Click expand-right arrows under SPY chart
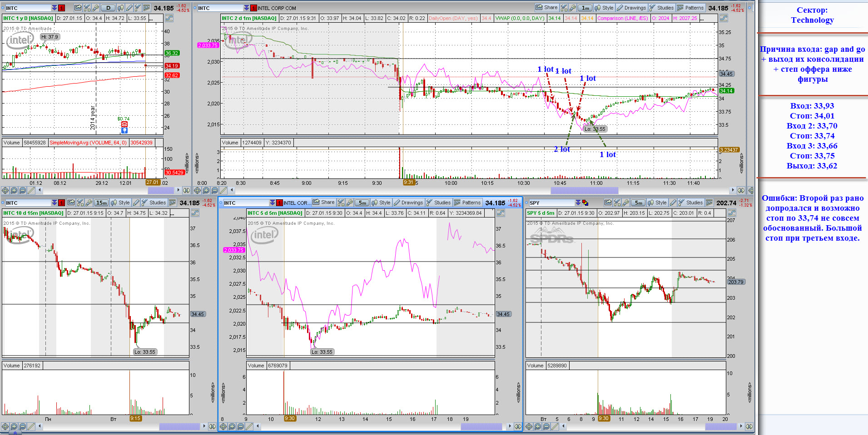868x435 pixels. pos(749,426)
